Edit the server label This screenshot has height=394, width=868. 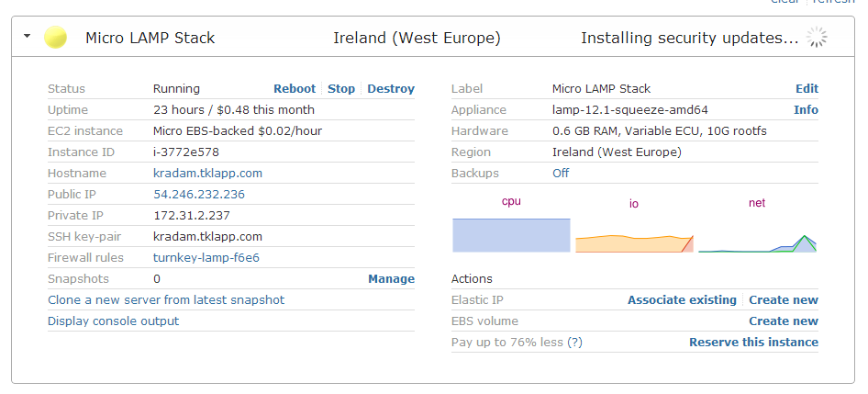click(807, 89)
